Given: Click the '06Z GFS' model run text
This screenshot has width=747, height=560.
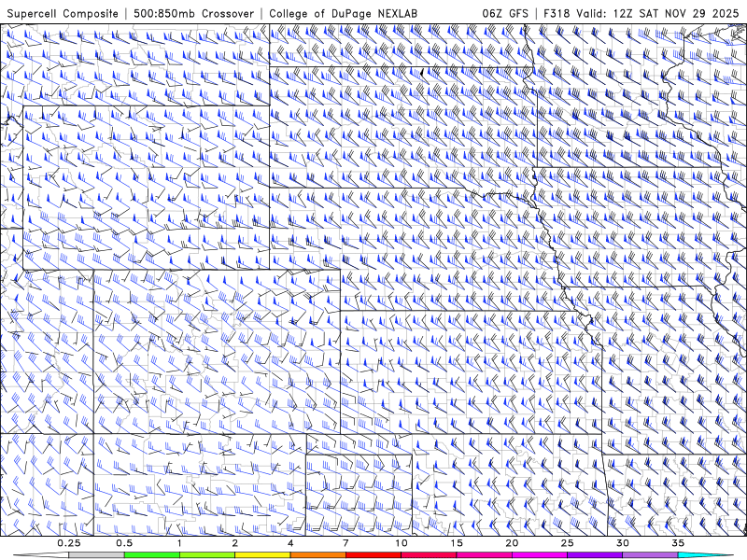Looking at the screenshot, I should 505,13.
